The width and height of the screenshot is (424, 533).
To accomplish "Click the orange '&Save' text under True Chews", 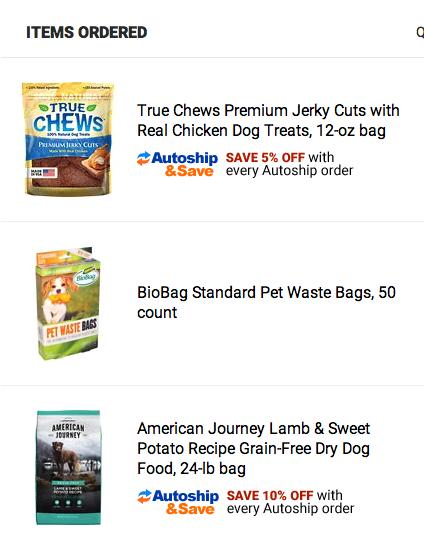I will 189,171.
